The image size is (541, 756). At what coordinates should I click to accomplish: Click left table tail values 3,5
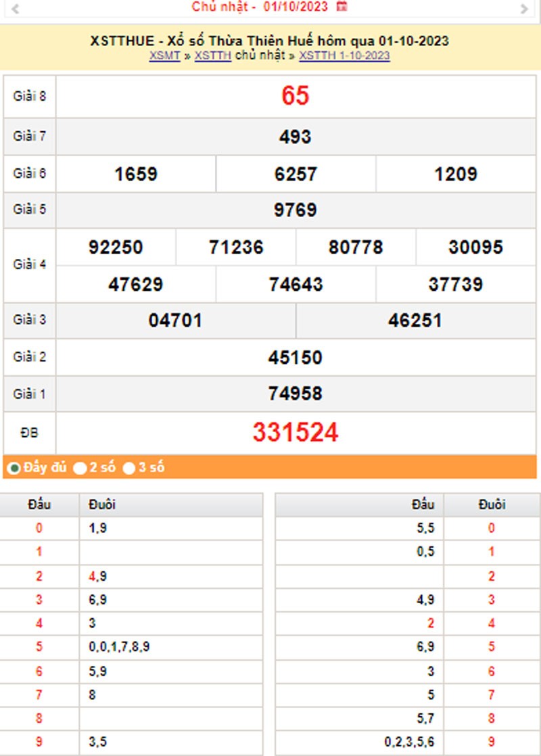(x=97, y=742)
